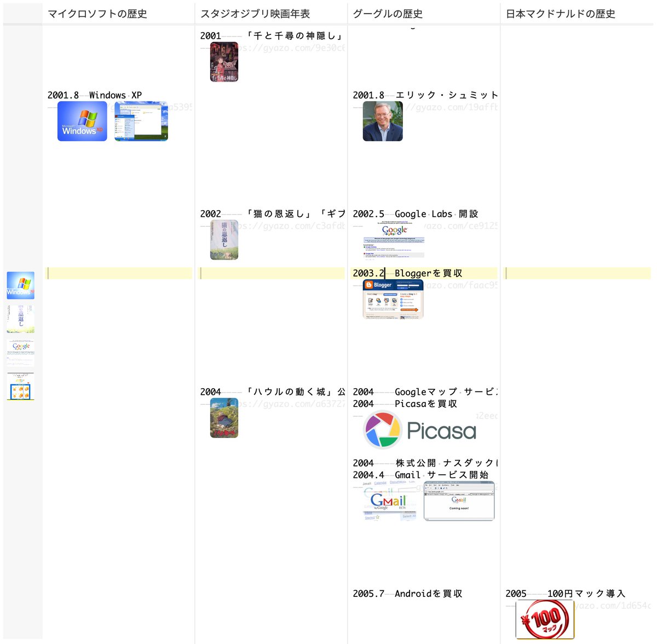Click the ハウルの動く城 movie poster

pyautogui.click(x=224, y=418)
